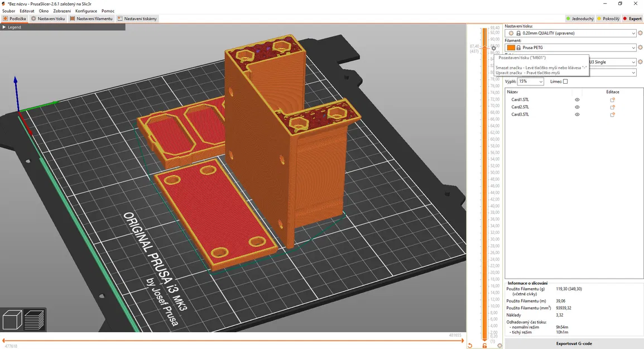644x349 pixels.
Task: Click the 39,06 filament meters value
Action: [561, 301]
